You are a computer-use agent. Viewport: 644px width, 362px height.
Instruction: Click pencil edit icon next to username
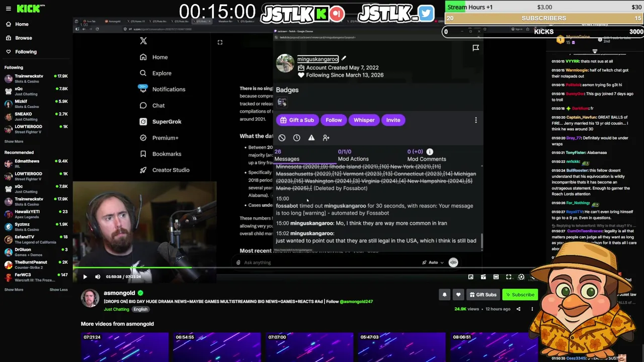point(344,58)
